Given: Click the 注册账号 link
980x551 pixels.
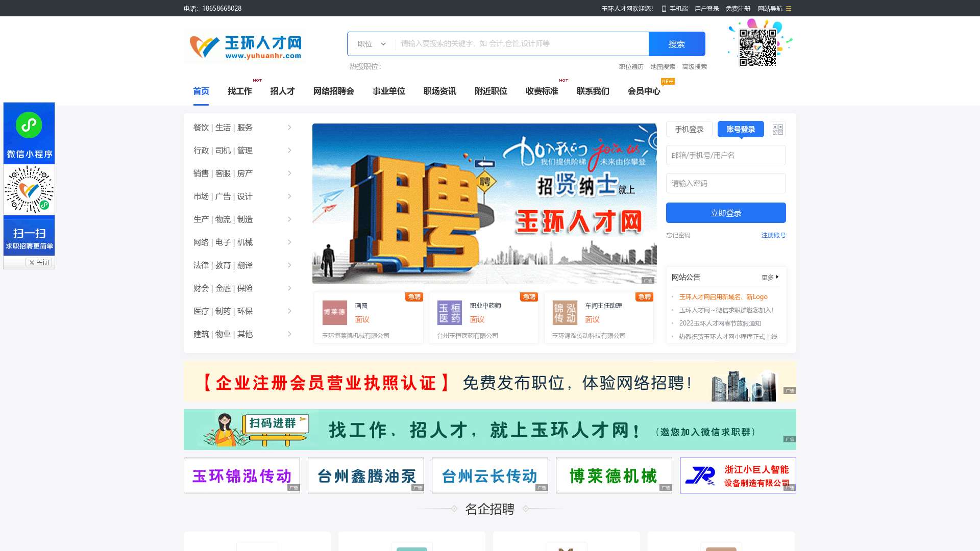Looking at the screenshot, I should click(x=774, y=235).
